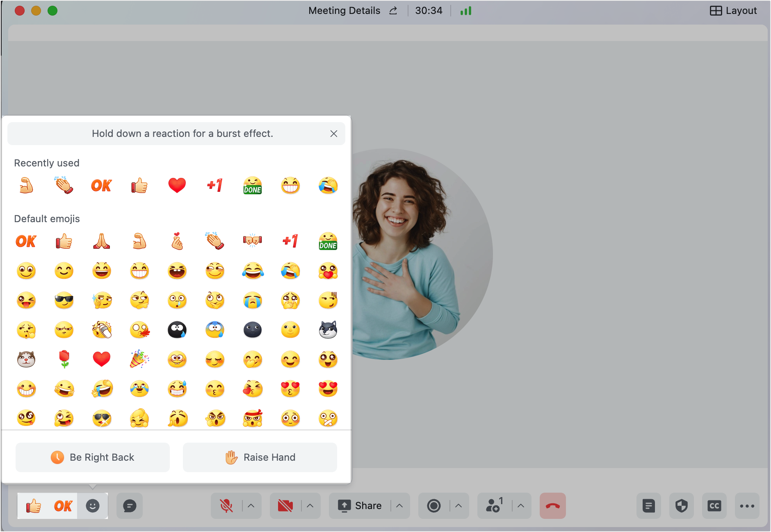771x532 pixels.
Task: Open the participants panel
Action: coord(494,506)
